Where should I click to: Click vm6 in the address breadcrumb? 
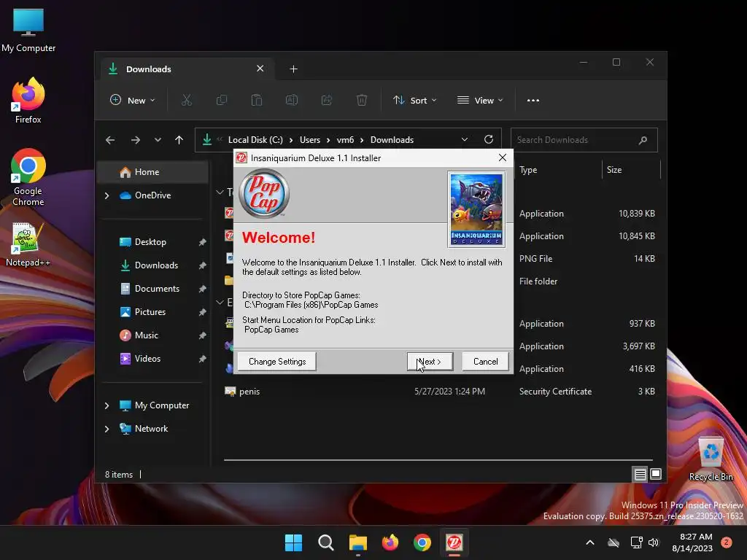tap(345, 140)
